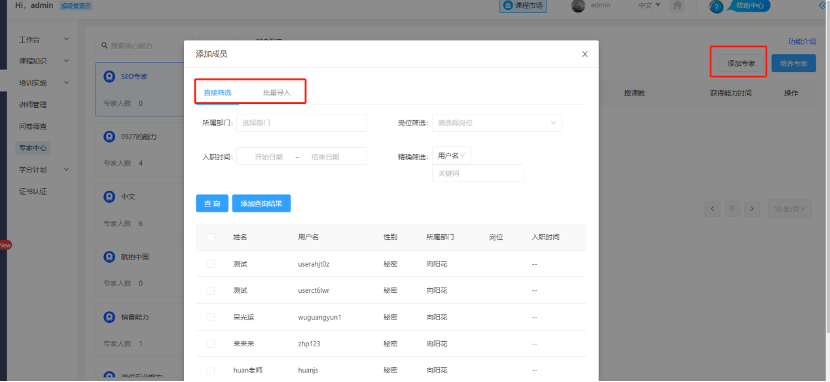This screenshot has width=830, height=382.
Task: Expand the 课程知识 sidebar chevron
Action: point(66,61)
